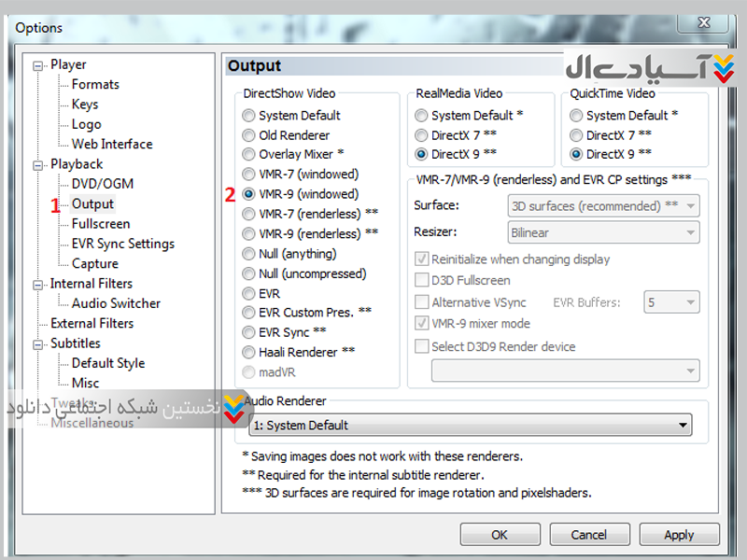747x560 pixels.
Task: Select Output in the options tree
Action: (92, 203)
